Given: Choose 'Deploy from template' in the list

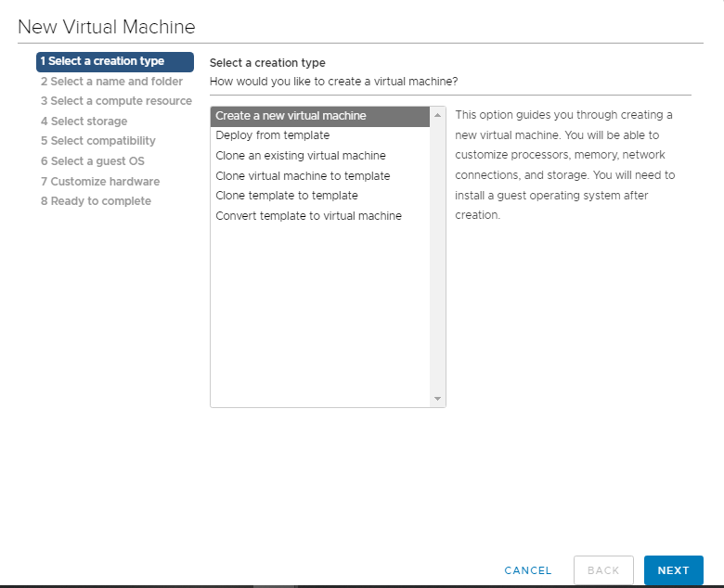Looking at the screenshot, I should (x=272, y=135).
